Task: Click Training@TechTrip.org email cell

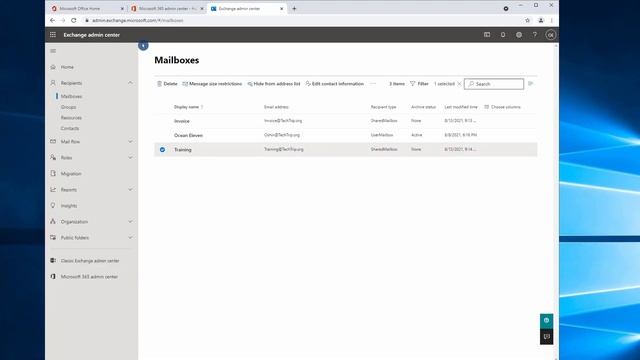Action: tap(284, 149)
